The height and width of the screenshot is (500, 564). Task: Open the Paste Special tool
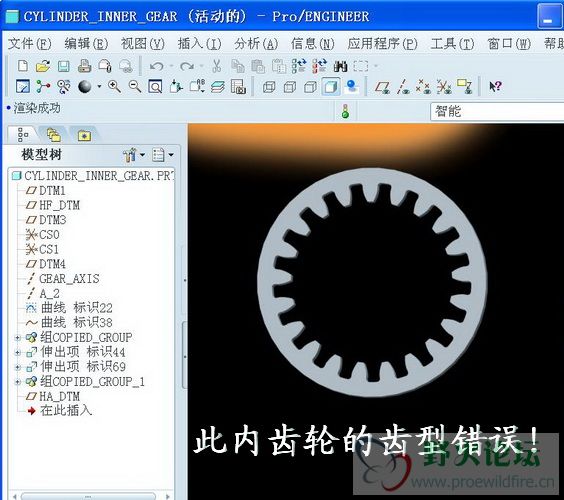coord(279,66)
